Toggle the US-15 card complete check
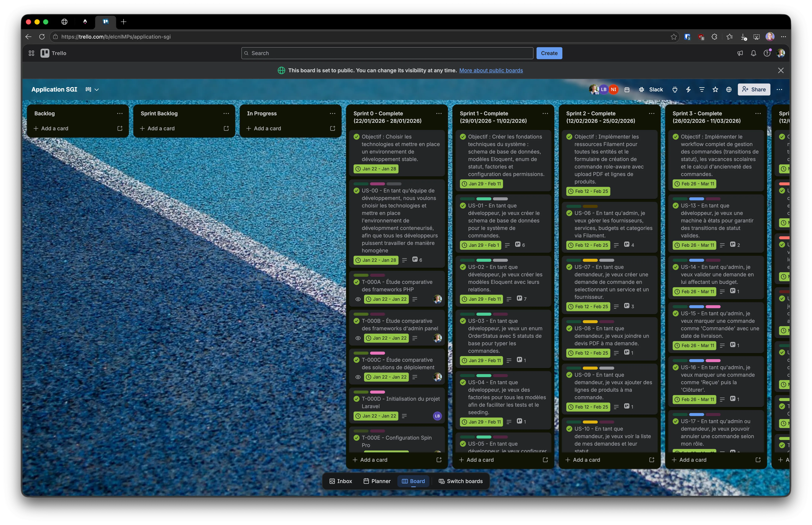The image size is (812, 525). (676, 313)
